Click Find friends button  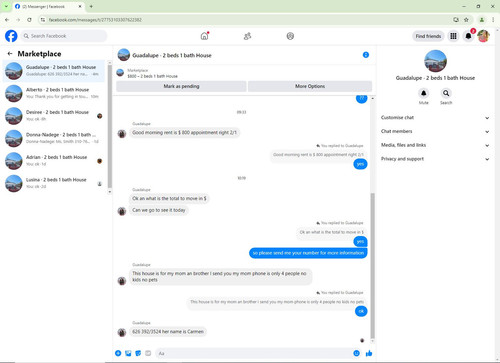428,36
